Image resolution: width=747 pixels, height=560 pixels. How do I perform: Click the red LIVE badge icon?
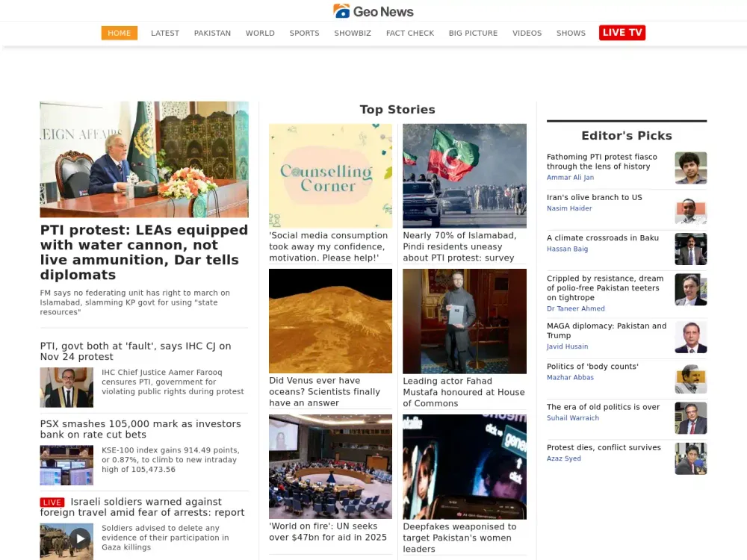point(52,502)
